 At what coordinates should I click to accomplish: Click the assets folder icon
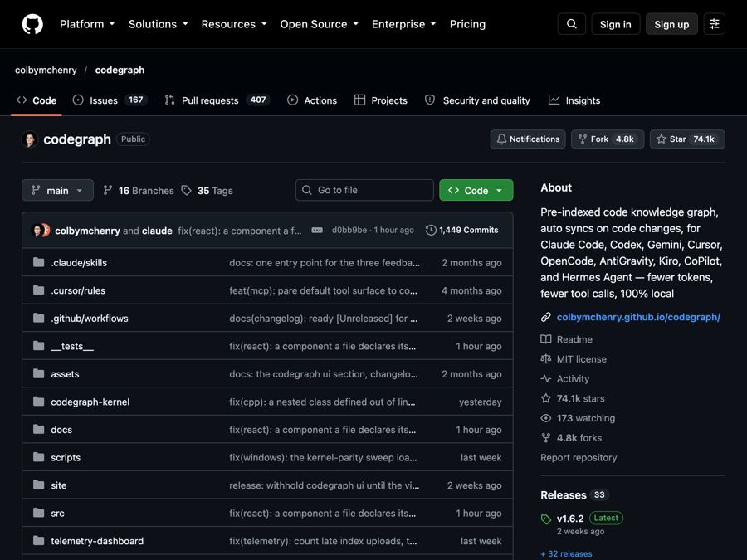pos(38,374)
